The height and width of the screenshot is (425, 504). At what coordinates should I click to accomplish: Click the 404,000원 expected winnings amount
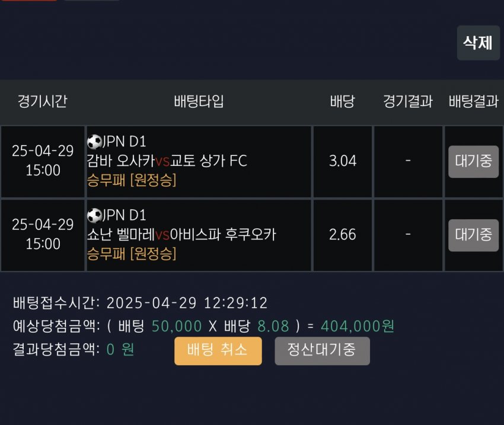tap(358, 326)
